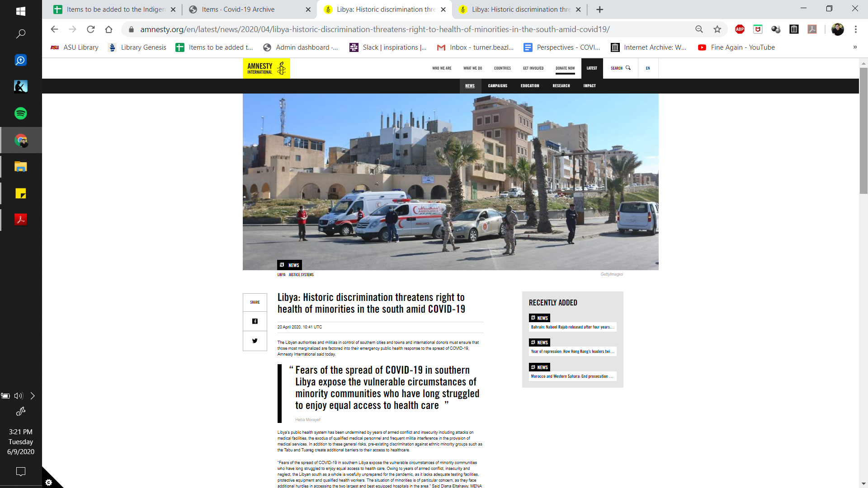Click the browser zoom indicator icon
Viewport: 868px width, 488px height.
click(699, 29)
